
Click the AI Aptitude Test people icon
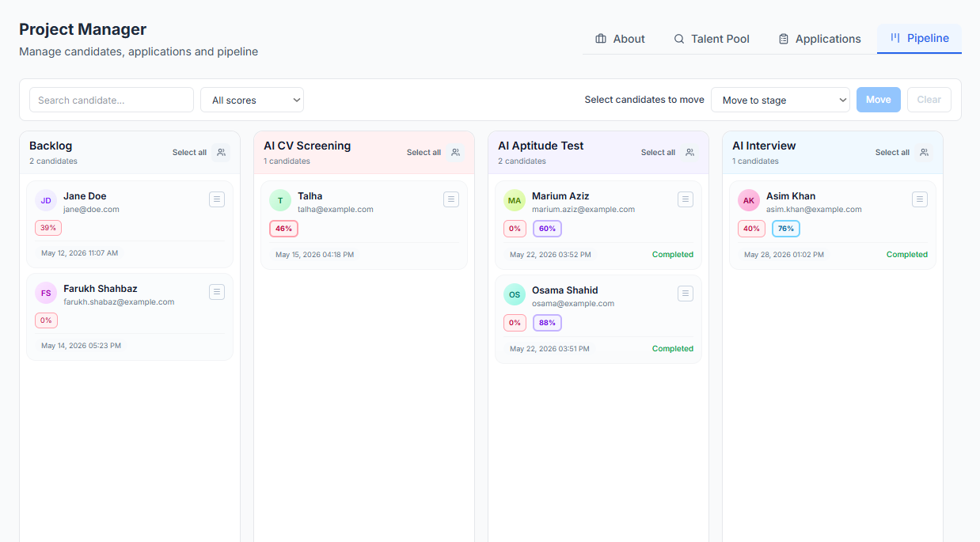pos(689,153)
